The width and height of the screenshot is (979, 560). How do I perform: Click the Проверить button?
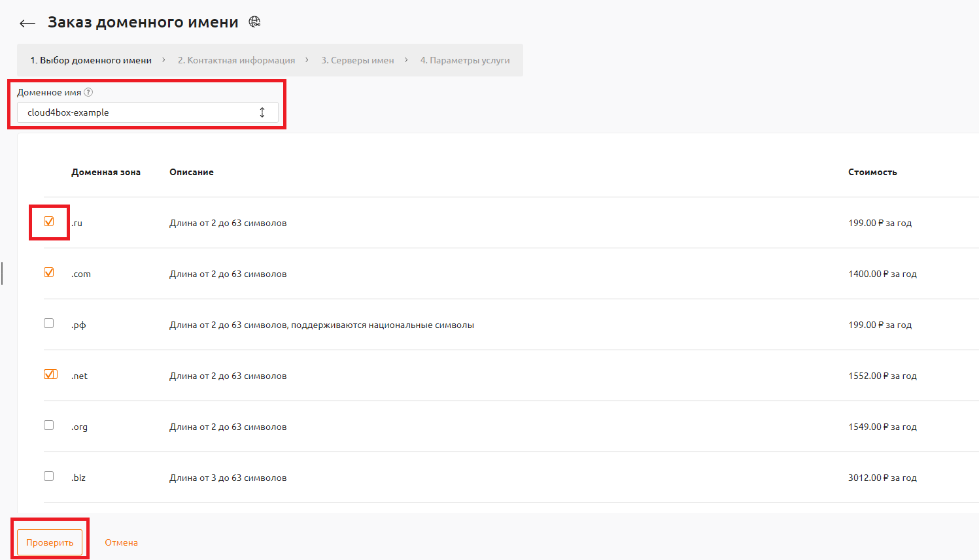point(50,542)
